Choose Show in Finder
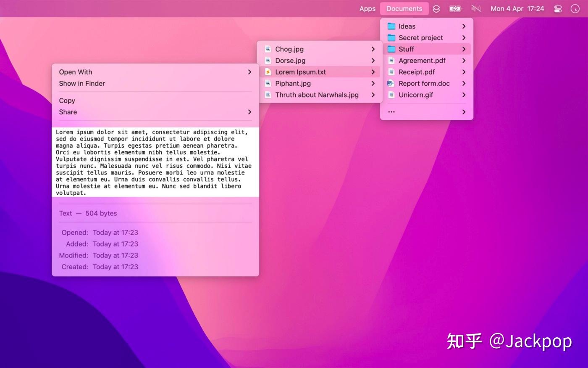Image resolution: width=588 pixels, height=368 pixels. point(155,83)
